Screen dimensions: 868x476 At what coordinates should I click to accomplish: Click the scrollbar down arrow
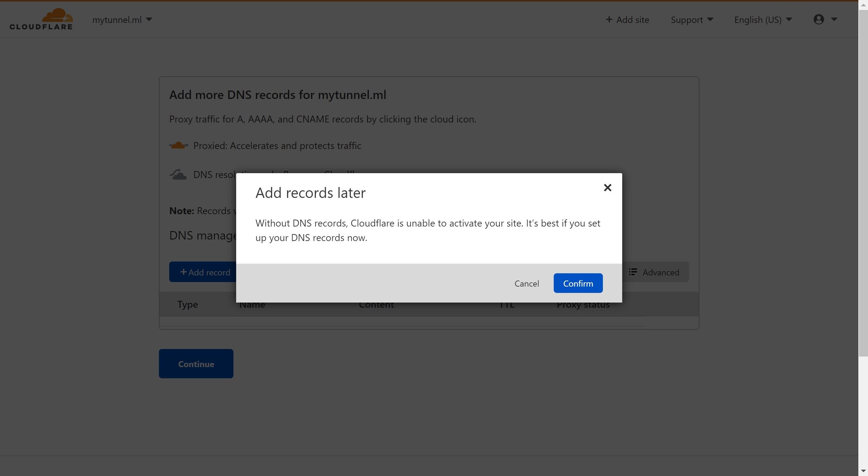863,471
